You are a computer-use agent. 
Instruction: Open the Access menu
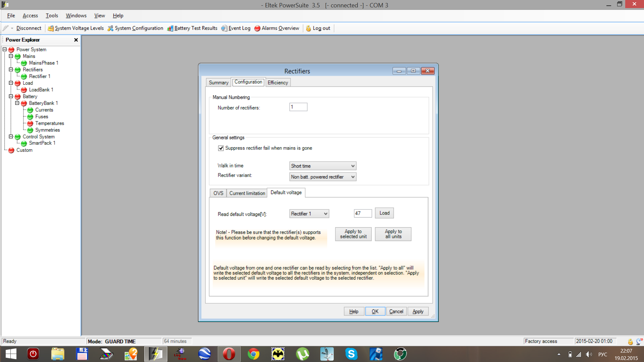click(30, 15)
